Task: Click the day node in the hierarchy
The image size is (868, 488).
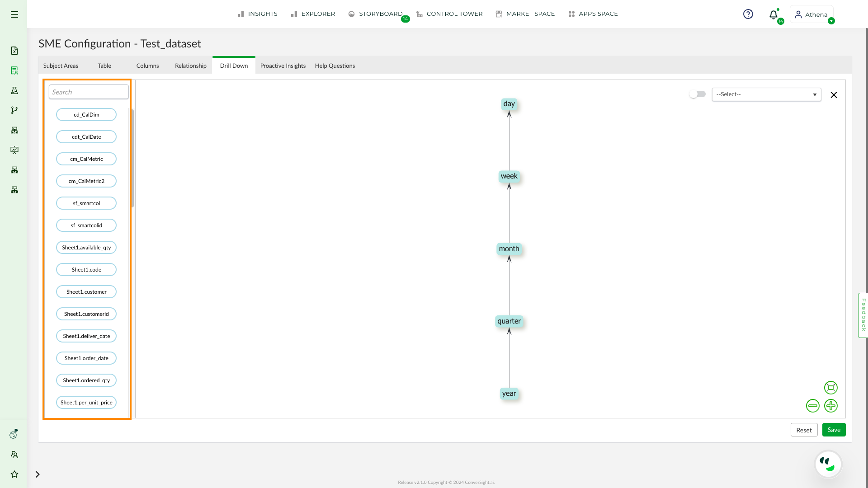Action: click(x=509, y=104)
